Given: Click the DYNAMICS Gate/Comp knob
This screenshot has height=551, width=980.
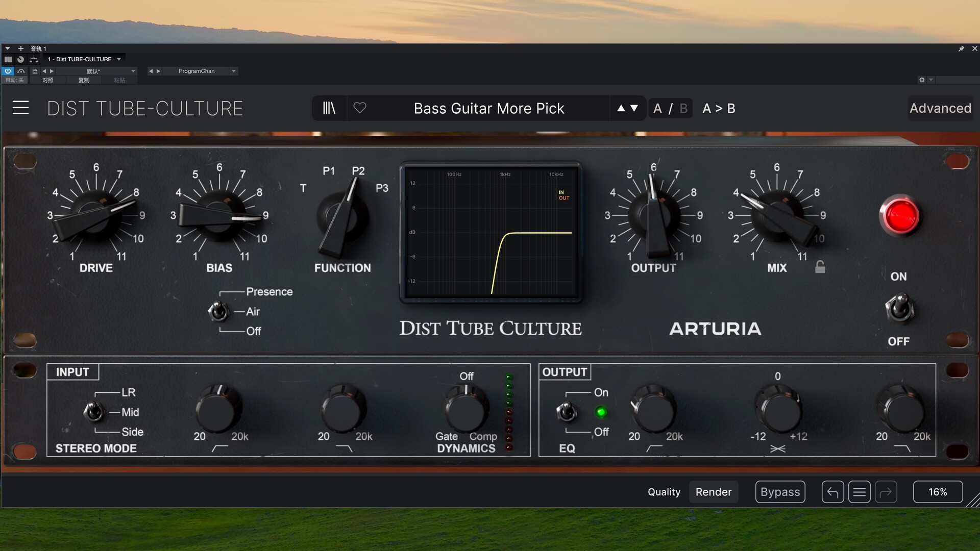Looking at the screenshot, I should (x=466, y=409).
